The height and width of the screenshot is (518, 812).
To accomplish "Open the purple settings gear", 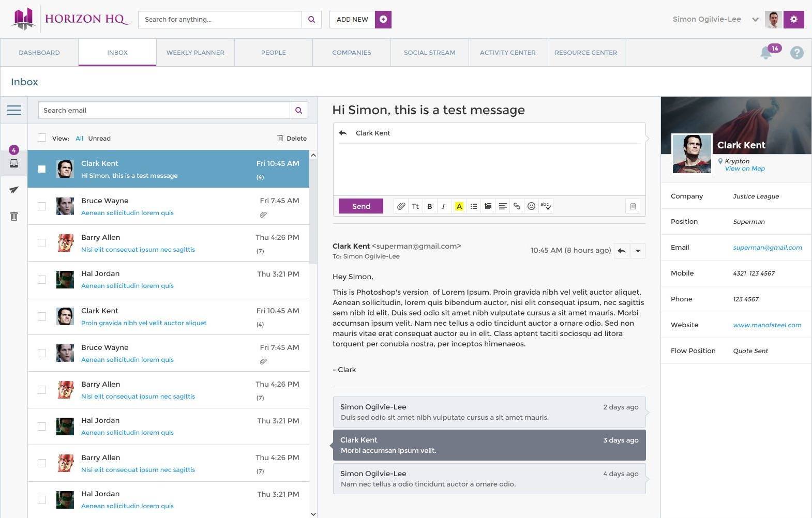I will (794, 20).
